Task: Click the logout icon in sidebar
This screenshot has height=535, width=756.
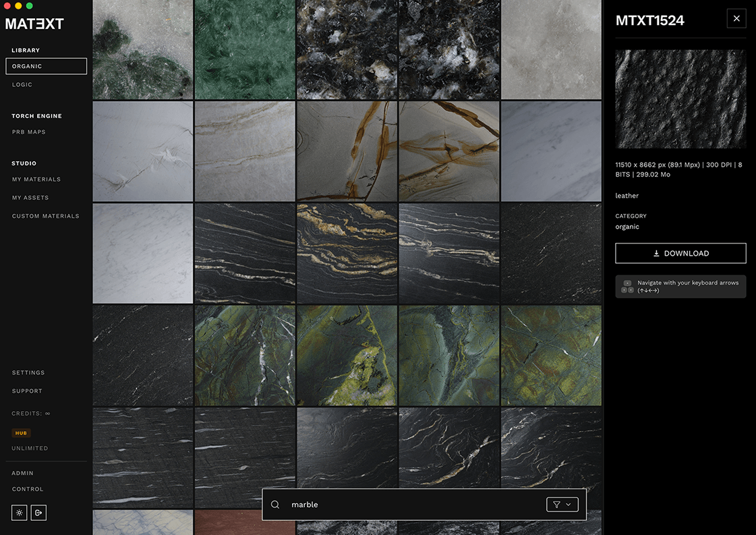Action: (x=38, y=512)
